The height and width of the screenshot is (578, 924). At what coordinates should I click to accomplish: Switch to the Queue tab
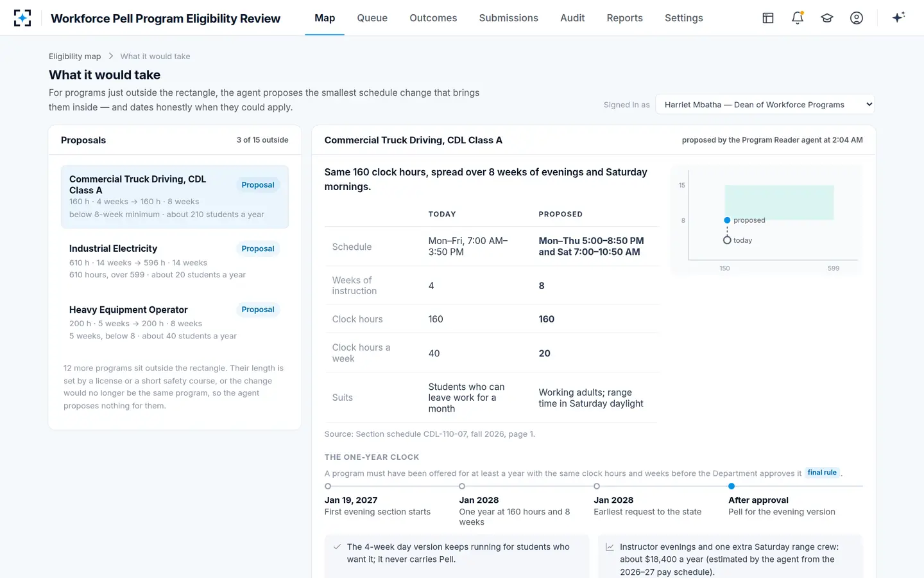372,18
